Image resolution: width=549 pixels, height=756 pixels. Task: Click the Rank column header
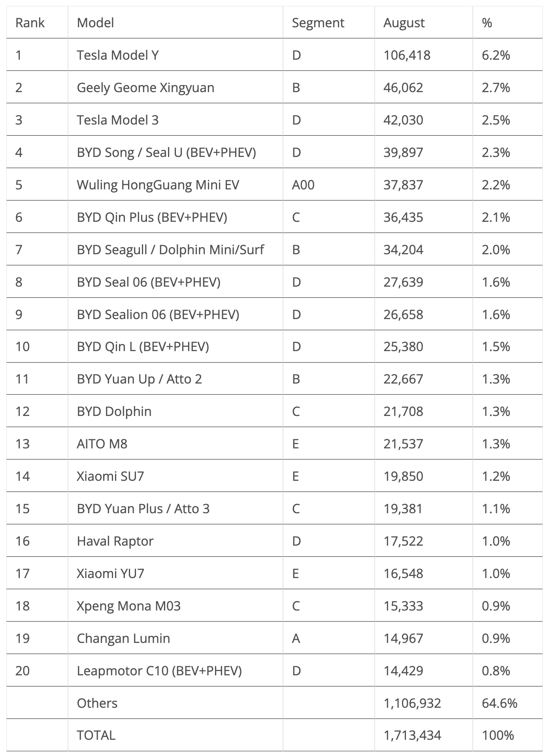click(30, 23)
